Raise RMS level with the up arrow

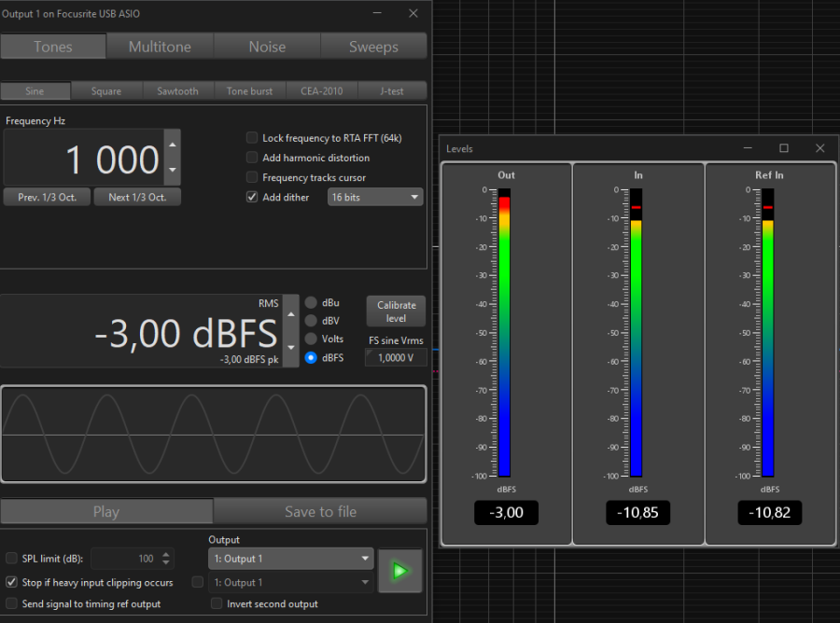291,314
